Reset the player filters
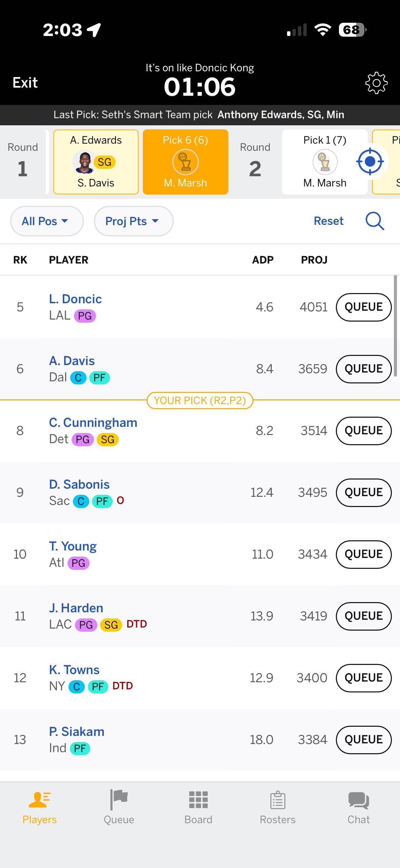The height and width of the screenshot is (868, 400). point(328,221)
